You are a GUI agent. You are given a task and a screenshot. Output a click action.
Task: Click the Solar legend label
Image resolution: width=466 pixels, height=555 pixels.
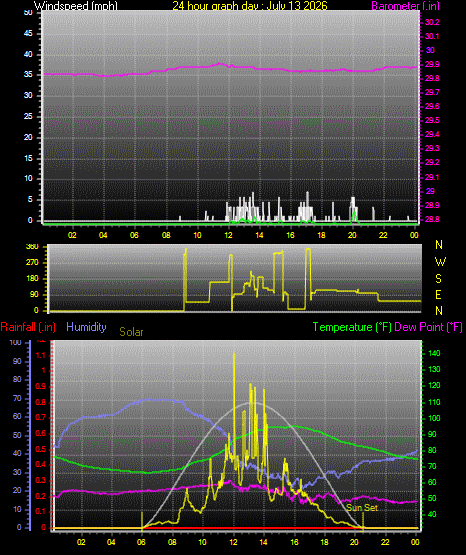(x=131, y=332)
